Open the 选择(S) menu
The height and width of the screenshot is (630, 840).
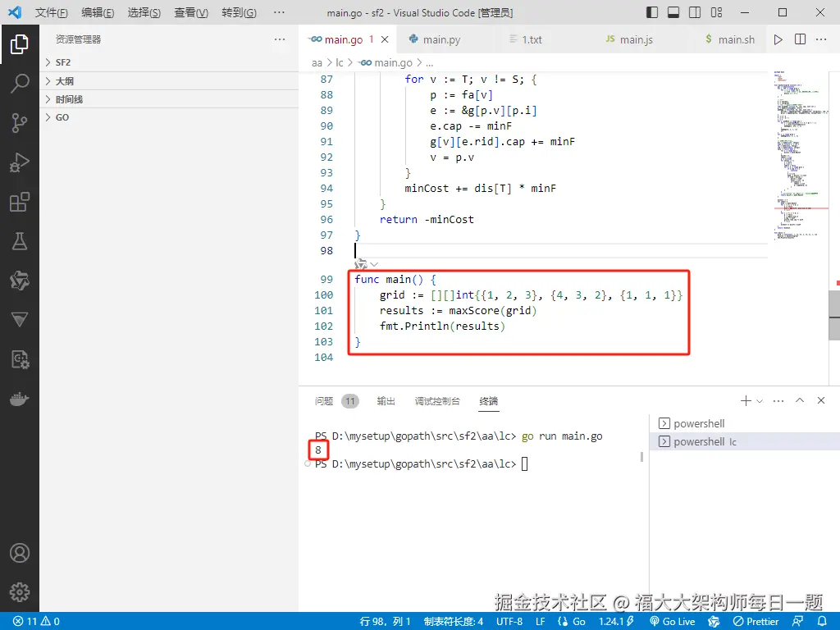[144, 12]
